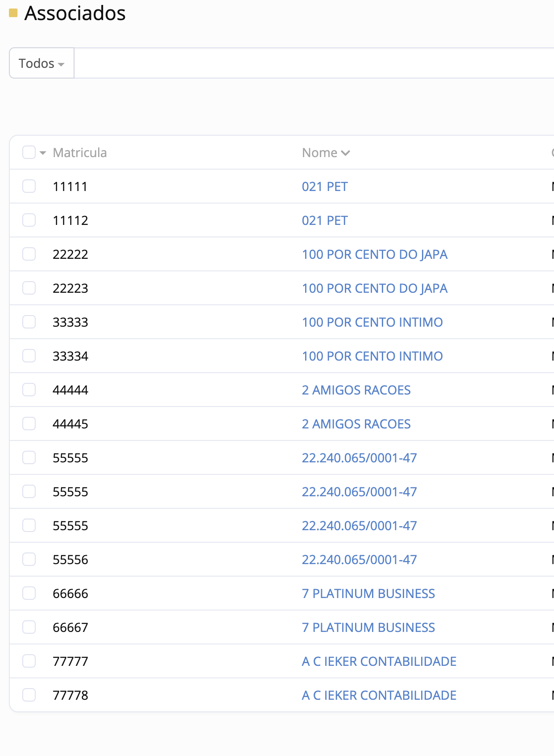Click the Matricula column header
This screenshot has width=554, height=756.
click(80, 153)
